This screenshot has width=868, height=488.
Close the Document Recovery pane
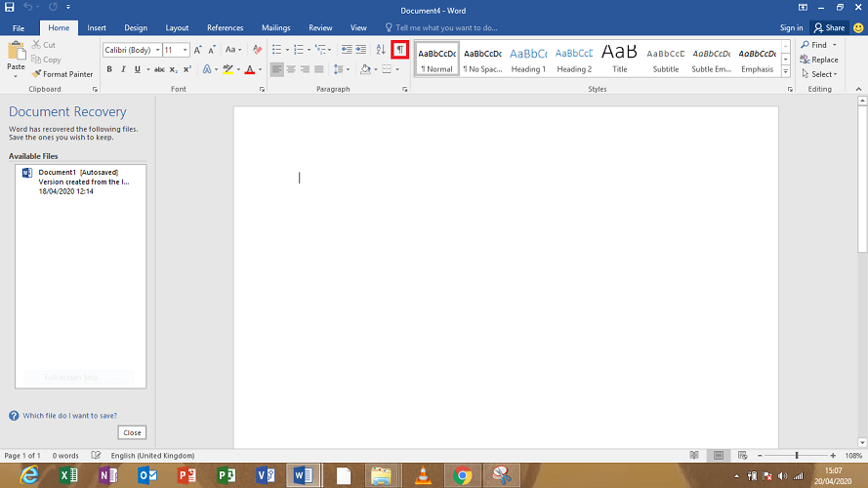[132, 432]
